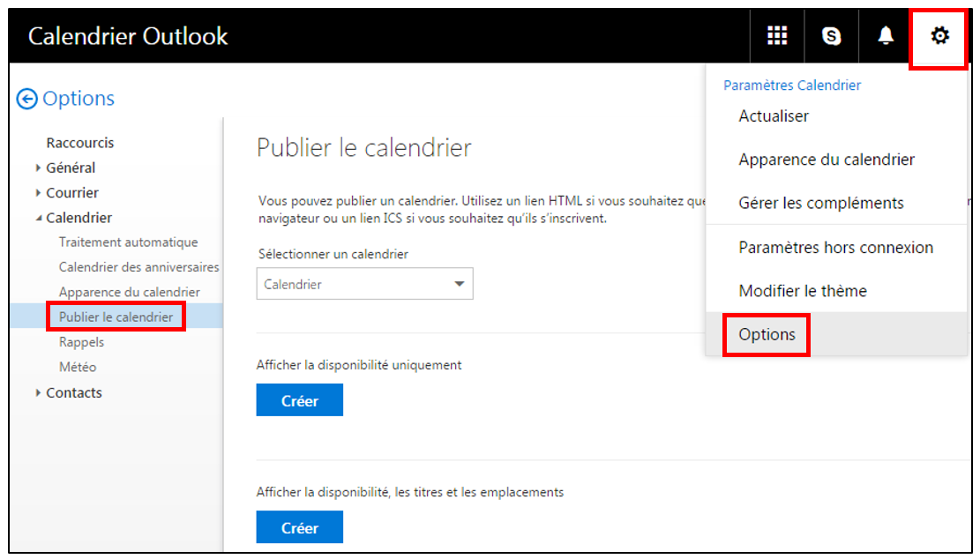Expand the Général tree section
Viewport: 980px width, 559px height.
tap(38, 168)
